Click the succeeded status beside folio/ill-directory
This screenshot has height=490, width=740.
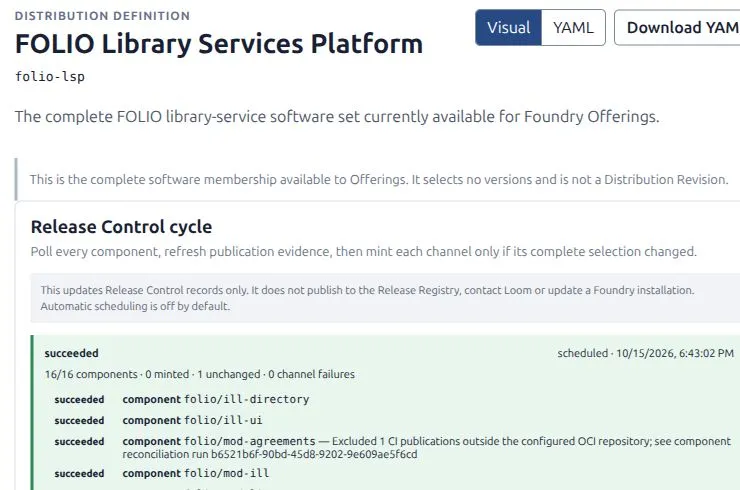click(x=79, y=399)
